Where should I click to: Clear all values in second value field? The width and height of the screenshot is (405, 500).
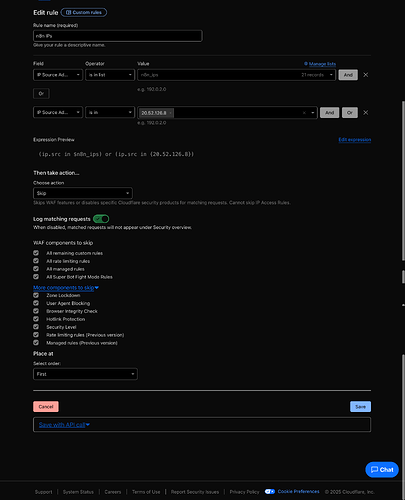[304, 113]
